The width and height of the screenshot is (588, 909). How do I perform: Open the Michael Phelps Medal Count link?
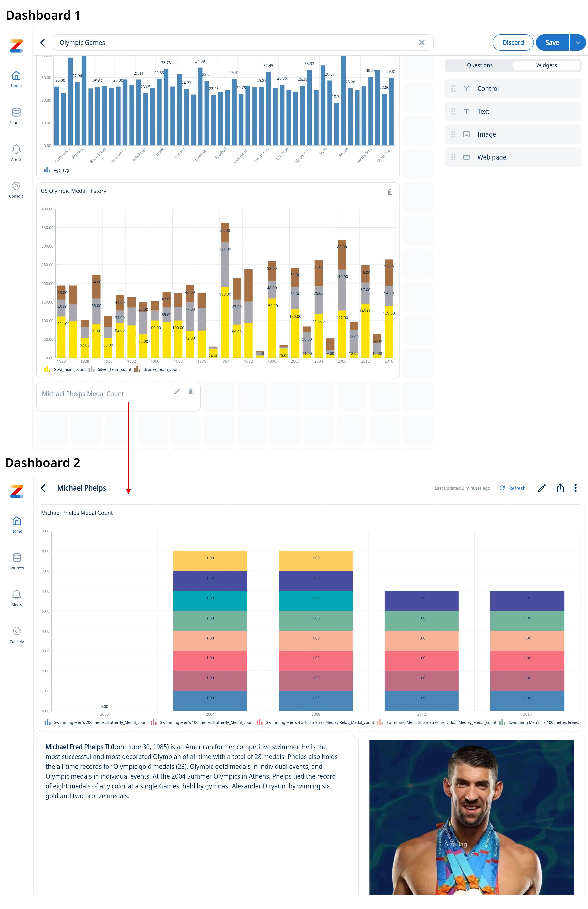tap(83, 394)
